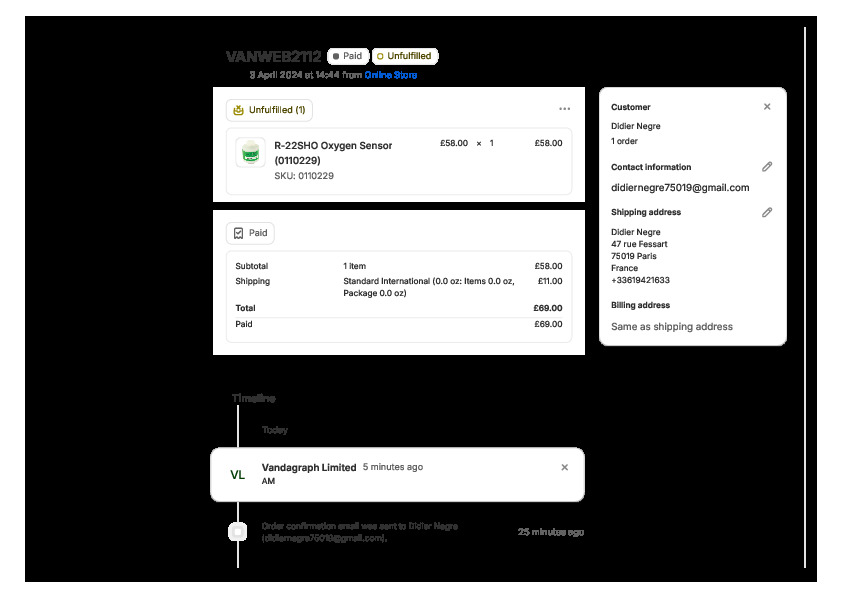Viewport: 842px width, 595px height.
Task: Click the Vandagraph Limited comment author name
Action: tap(308, 467)
